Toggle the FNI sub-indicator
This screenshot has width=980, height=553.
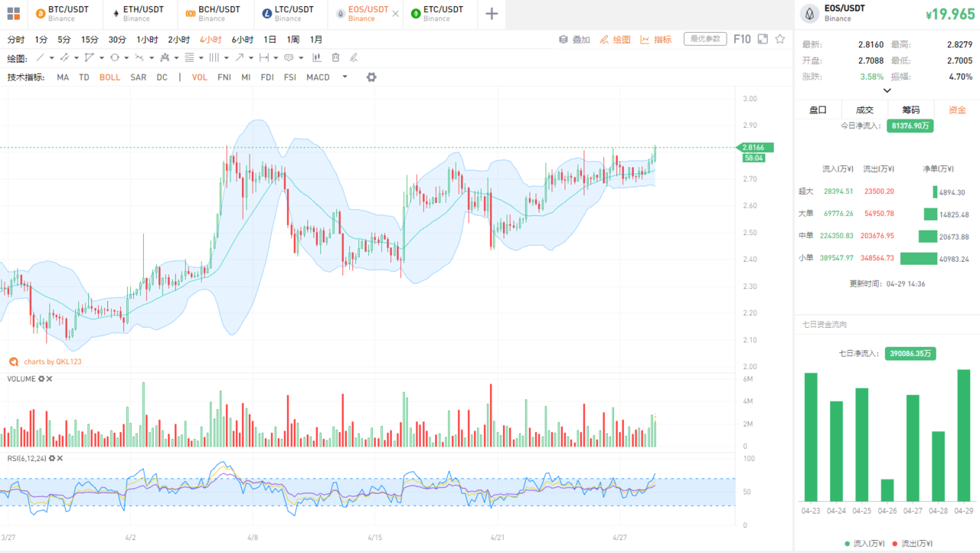[224, 77]
